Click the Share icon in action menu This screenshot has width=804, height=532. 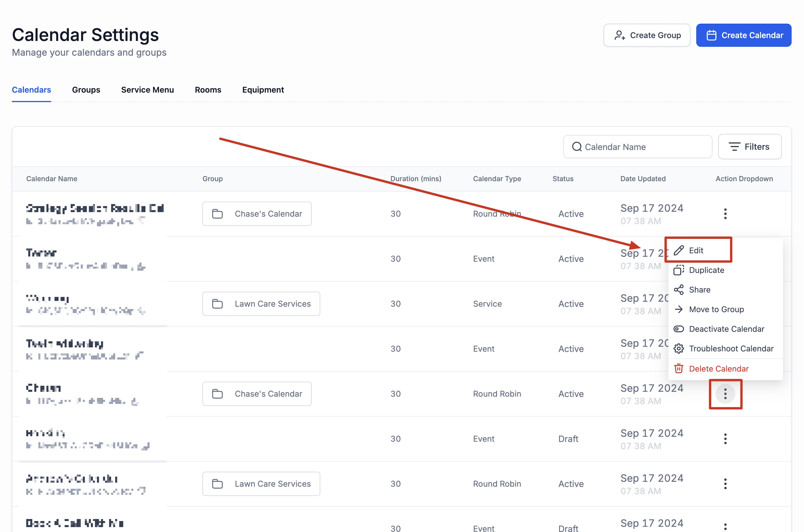678,290
